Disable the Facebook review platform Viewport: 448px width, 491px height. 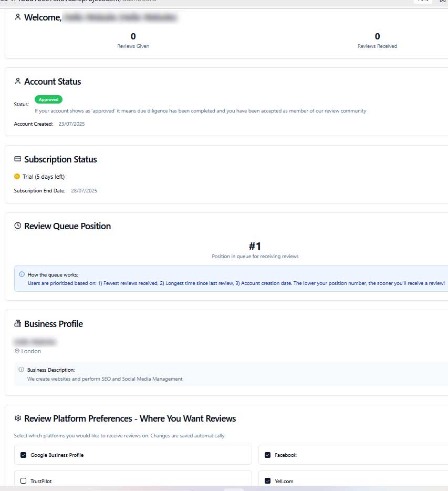click(x=268, y=455)
